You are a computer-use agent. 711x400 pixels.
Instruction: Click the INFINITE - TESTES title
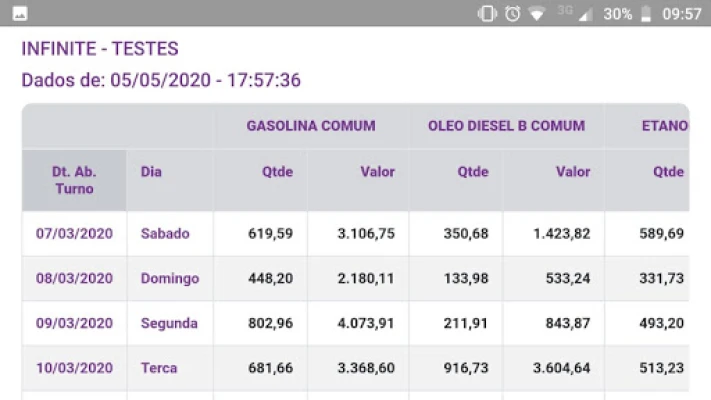click(x=99, y=49)
